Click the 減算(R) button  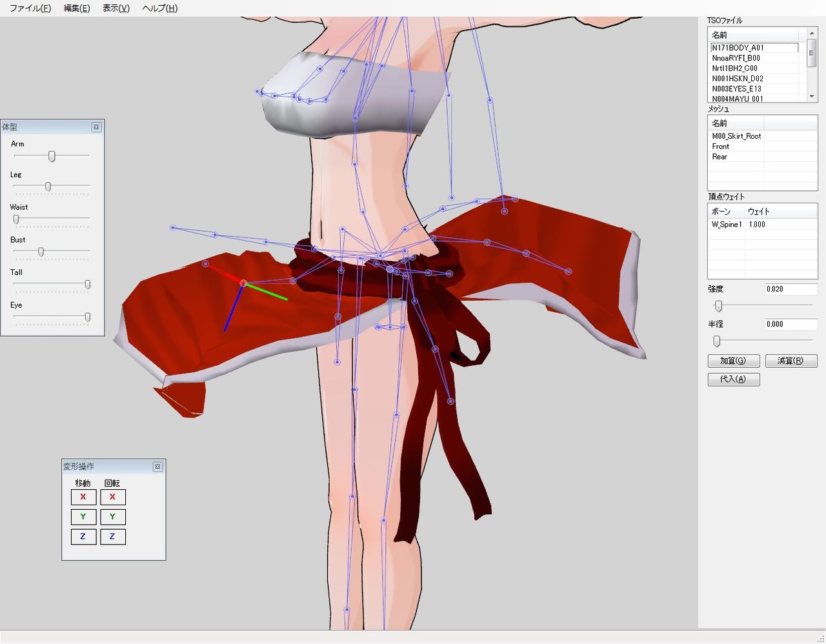pos(791,361)
